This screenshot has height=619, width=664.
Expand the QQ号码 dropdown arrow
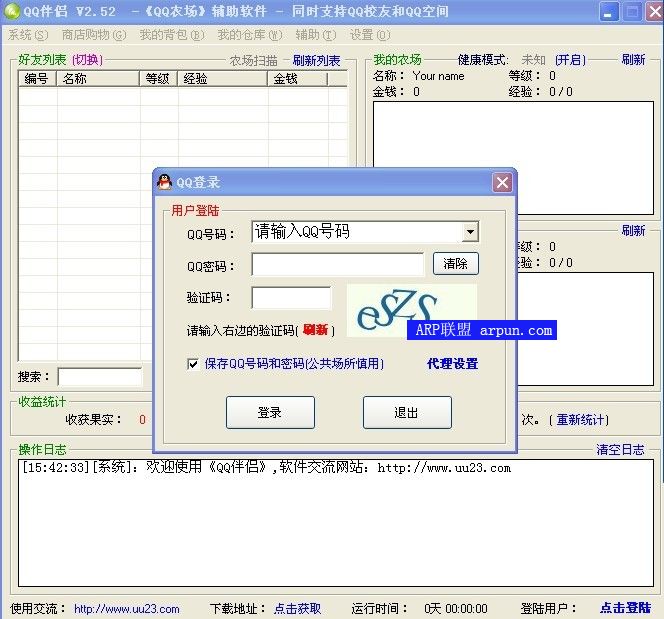470,232
